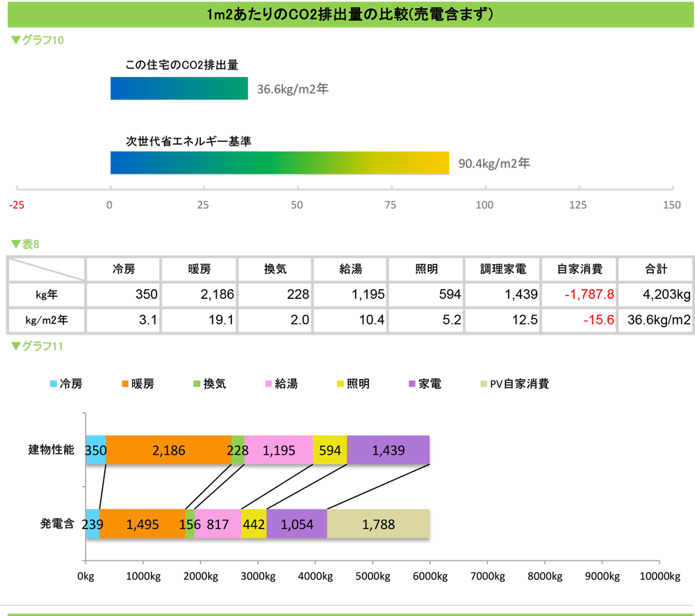The image size is (695, 616).
Task: Click the 150 tick label on graph 10 axis
Action: tap(672, 205)
